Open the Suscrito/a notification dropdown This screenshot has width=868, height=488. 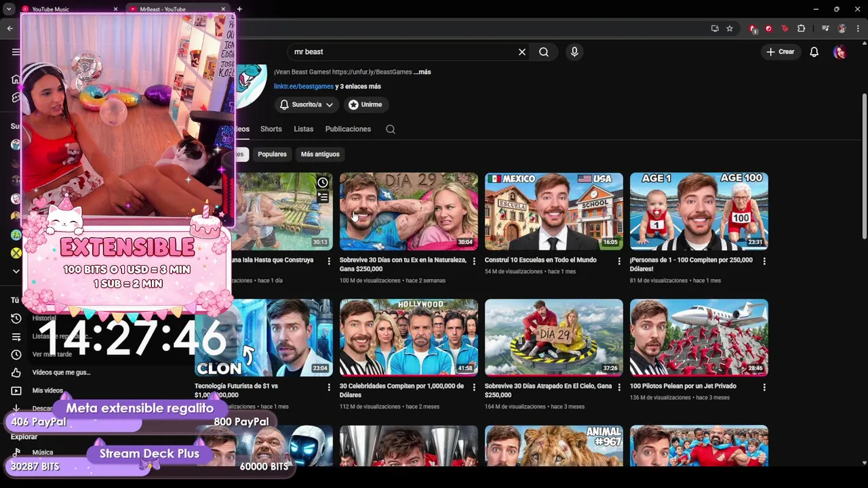tap(307, 104)
